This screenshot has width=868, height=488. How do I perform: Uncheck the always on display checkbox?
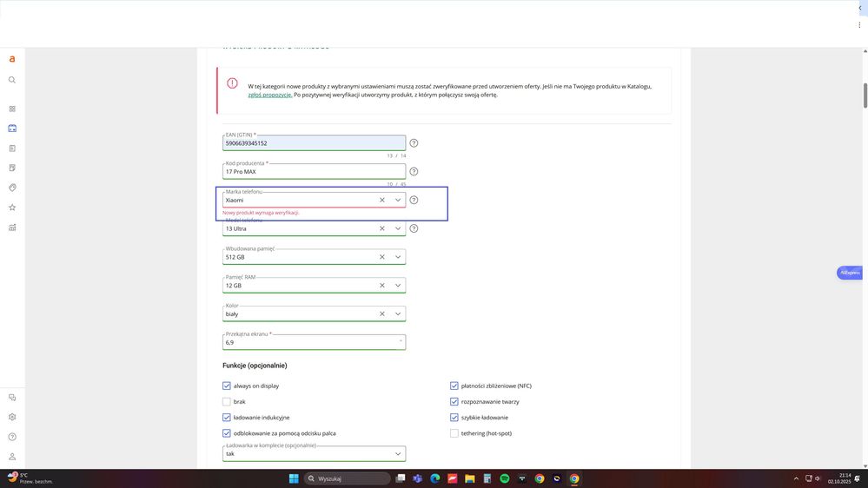(227, 386)
